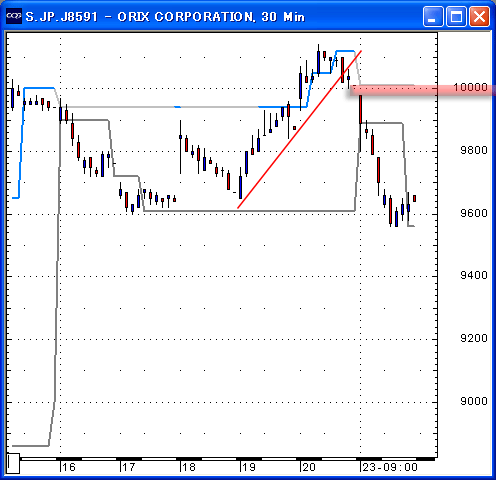The height and width of the screenshot is (480, 496).
Task: Click date label 18 on time axis
Action: tap(189, 467)
